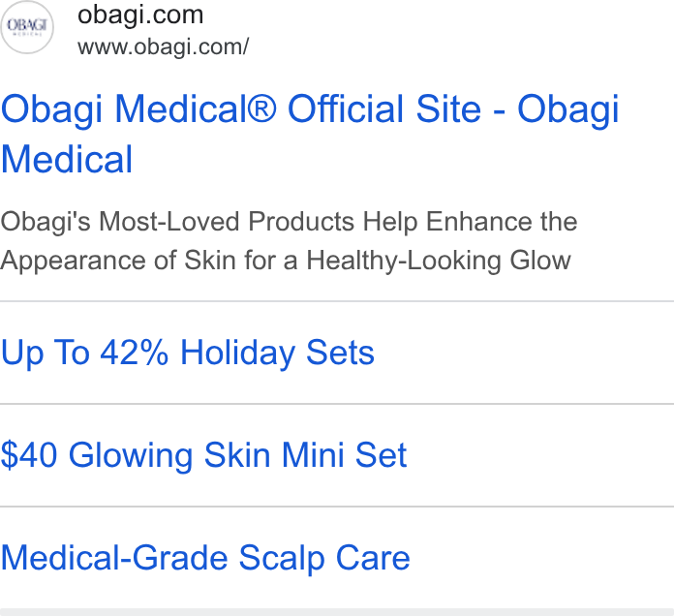
Task: Tap the Obagi favicon beside the site name
Action: (x=27, y=27)
